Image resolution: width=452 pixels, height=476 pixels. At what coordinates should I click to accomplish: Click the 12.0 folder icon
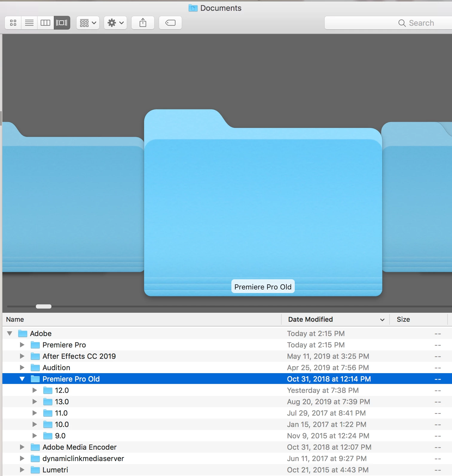tap(48, 390)
